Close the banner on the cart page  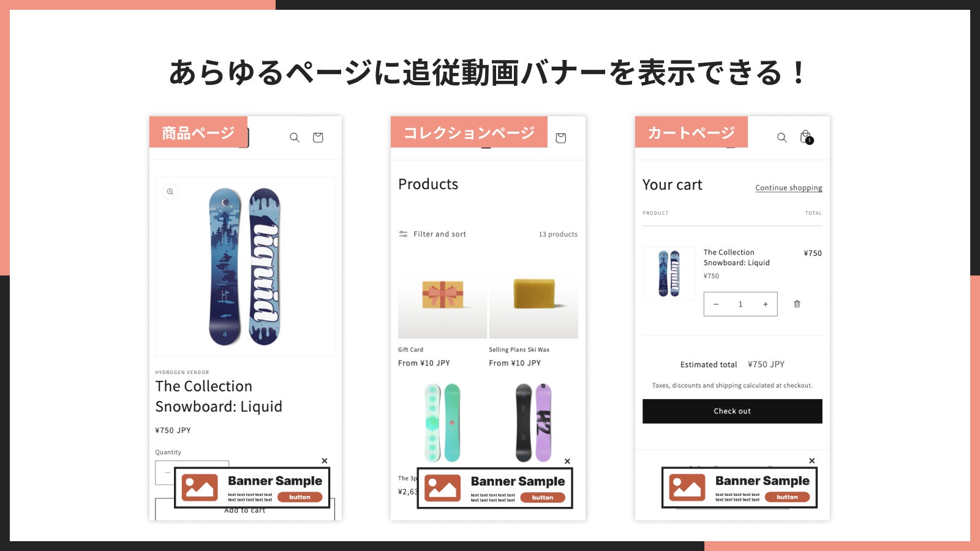(812, 461)
